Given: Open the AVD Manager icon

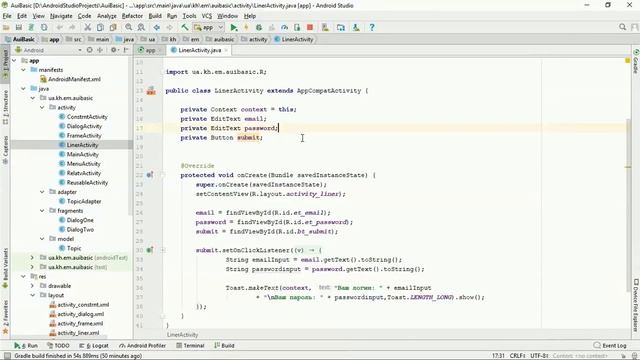Looking at the screenshot, I should (x=325, y=27).
